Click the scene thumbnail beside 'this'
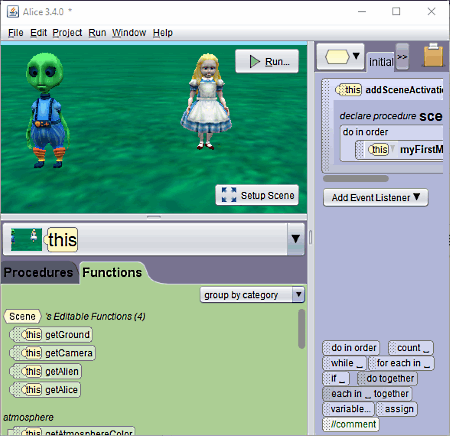The width and height of the screenshot is (450, 436). click(26, 239)
